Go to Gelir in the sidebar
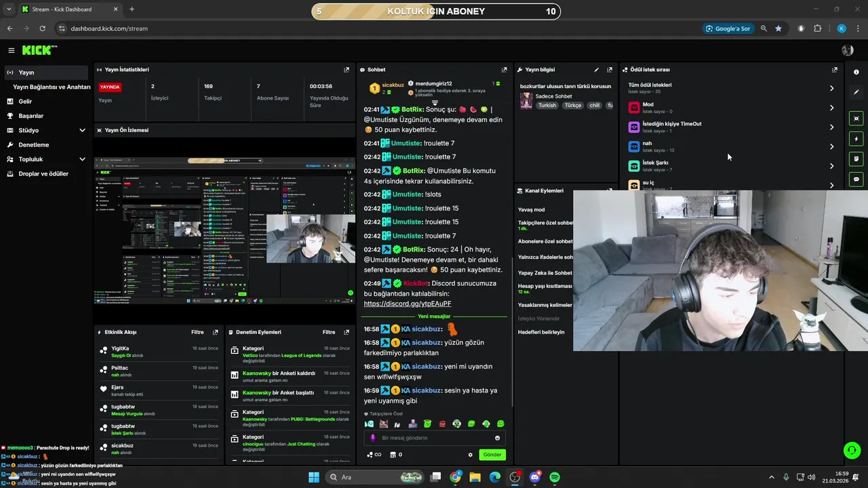 (25, 102)
